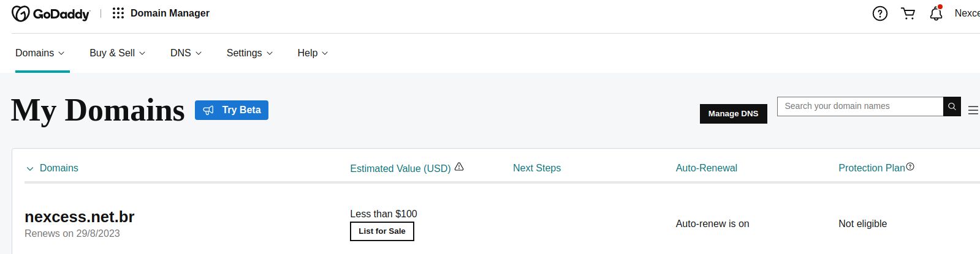Click List for Sale button
This screenshot has width=980, height=254.
382,231
